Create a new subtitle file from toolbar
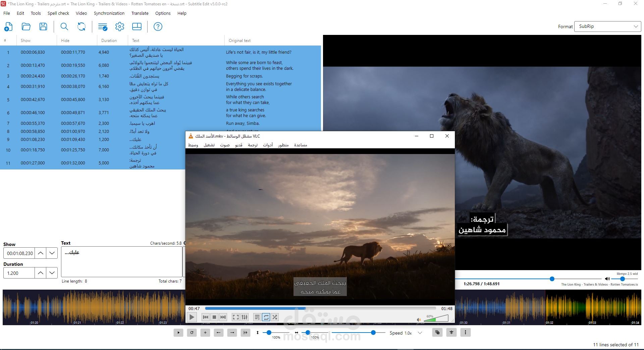The height and width of the screenshot is (350, 644). pos(8,27)
